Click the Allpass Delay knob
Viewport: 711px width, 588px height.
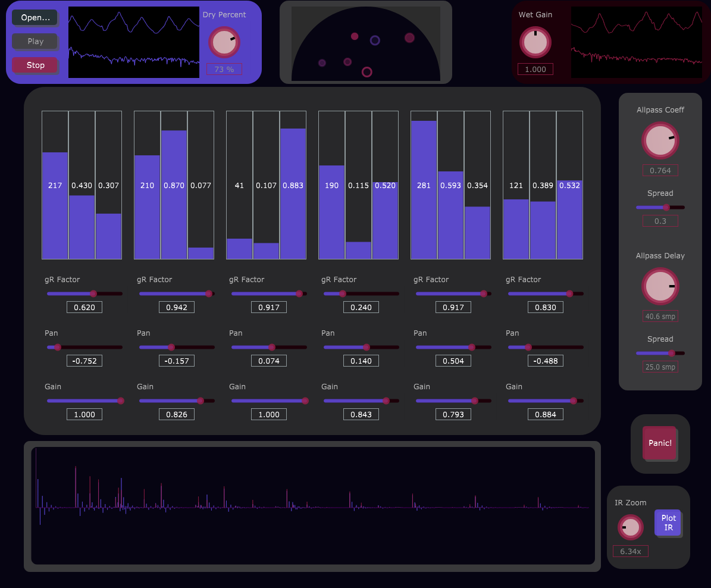point(660,286)
